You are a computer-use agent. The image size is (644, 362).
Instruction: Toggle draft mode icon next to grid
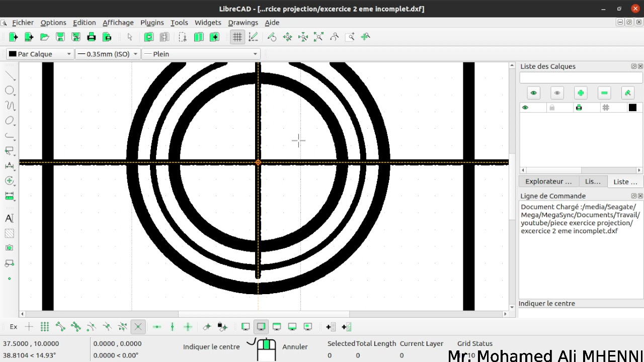point(253,37)
